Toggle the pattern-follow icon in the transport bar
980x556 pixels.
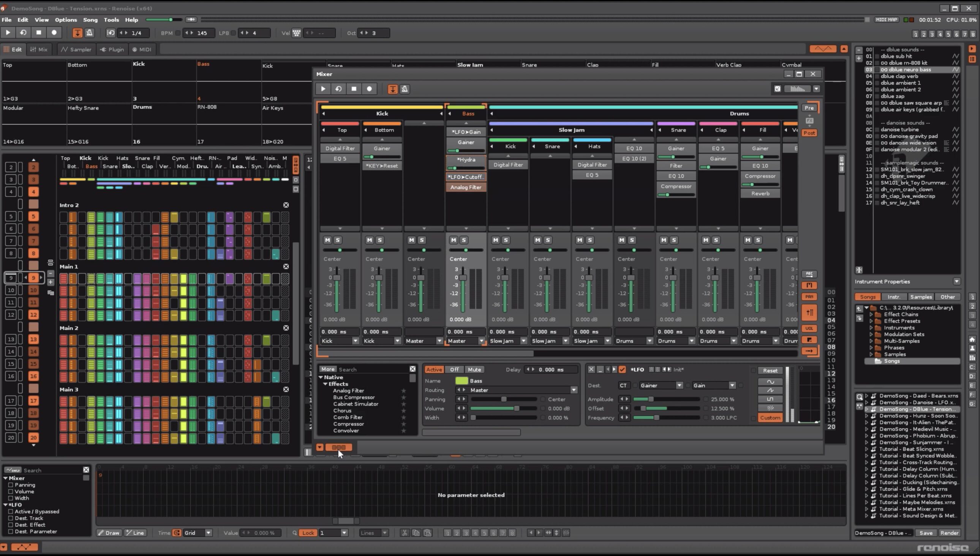tap(77, 33)
